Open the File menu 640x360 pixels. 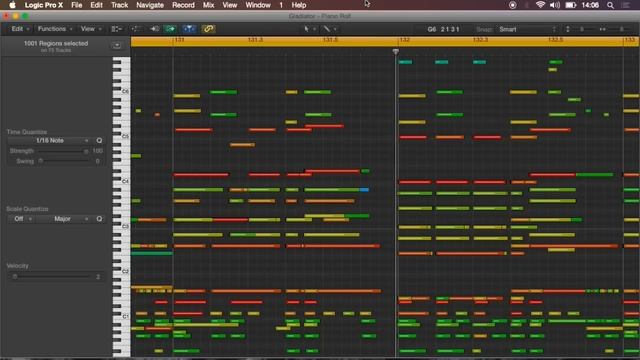[76, 5]
